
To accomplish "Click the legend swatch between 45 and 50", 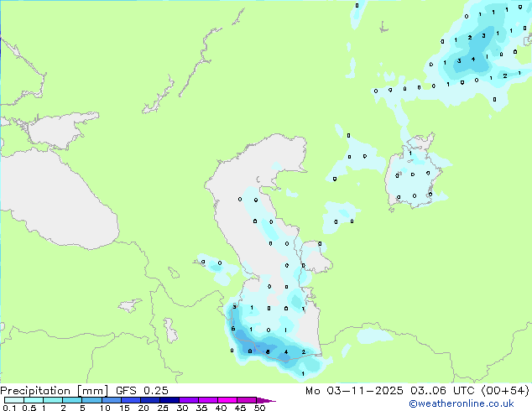I will [x=247, y=400].
